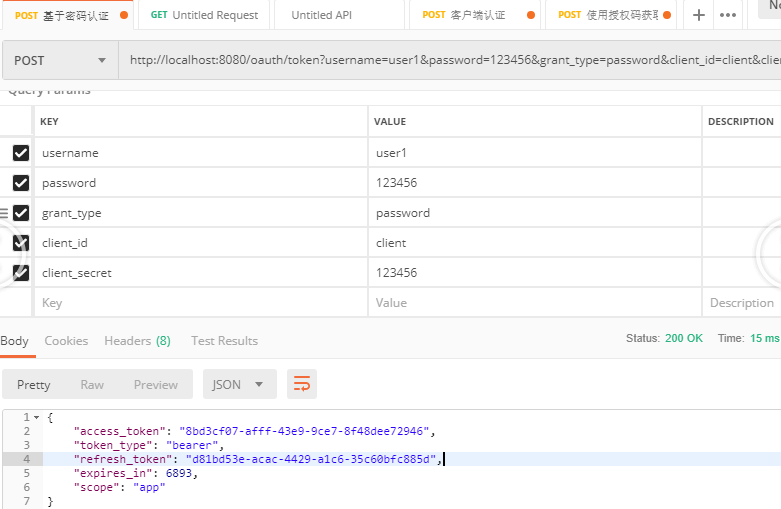Click the expires_in value 6893
781x509 pixels.
(179, 473)
